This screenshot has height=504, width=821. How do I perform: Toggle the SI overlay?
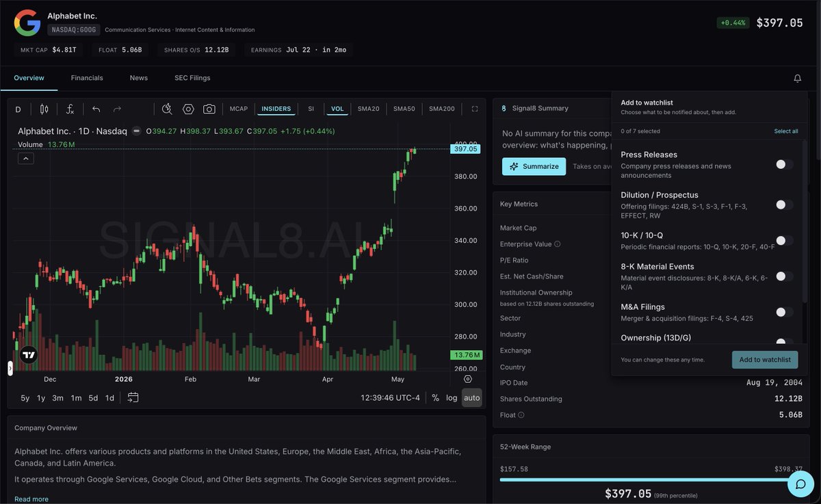tap(311, 109)
